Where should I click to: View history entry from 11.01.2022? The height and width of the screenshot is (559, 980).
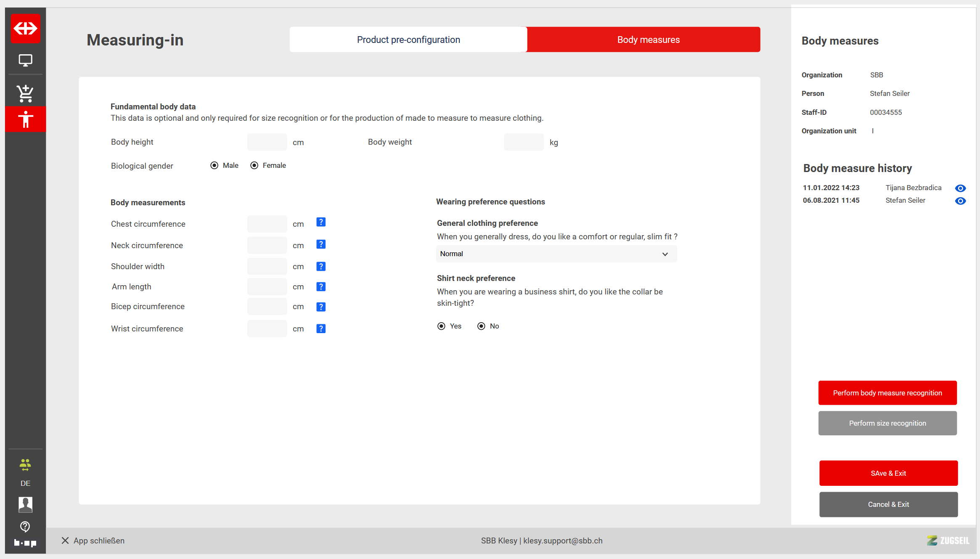tap(960, 188)
